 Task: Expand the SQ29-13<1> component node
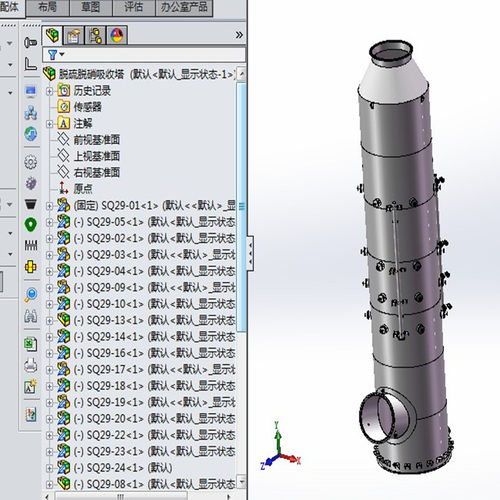tap(49, 320)
